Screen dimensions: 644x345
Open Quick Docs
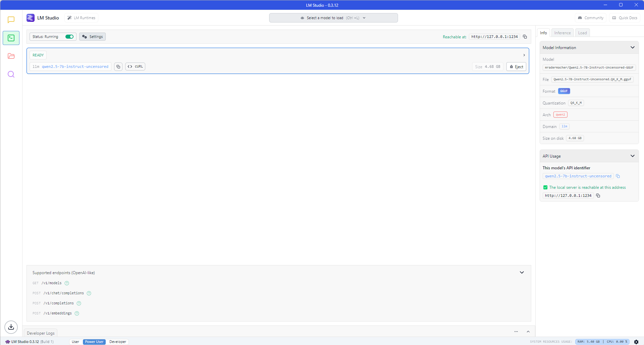625,18
